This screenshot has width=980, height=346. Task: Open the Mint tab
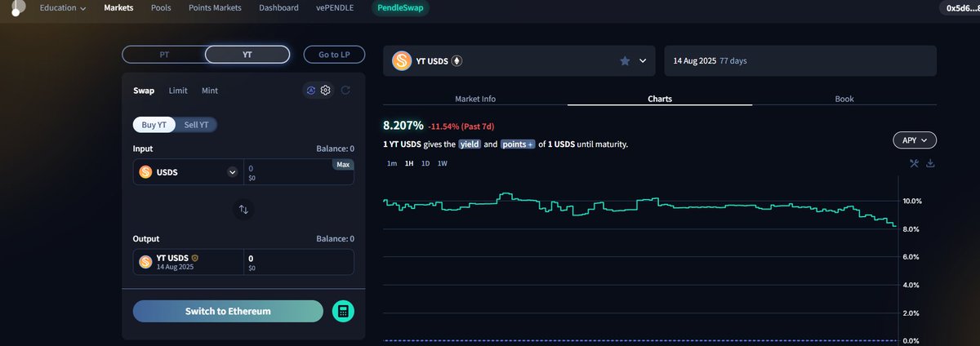(x=210, y=91)
